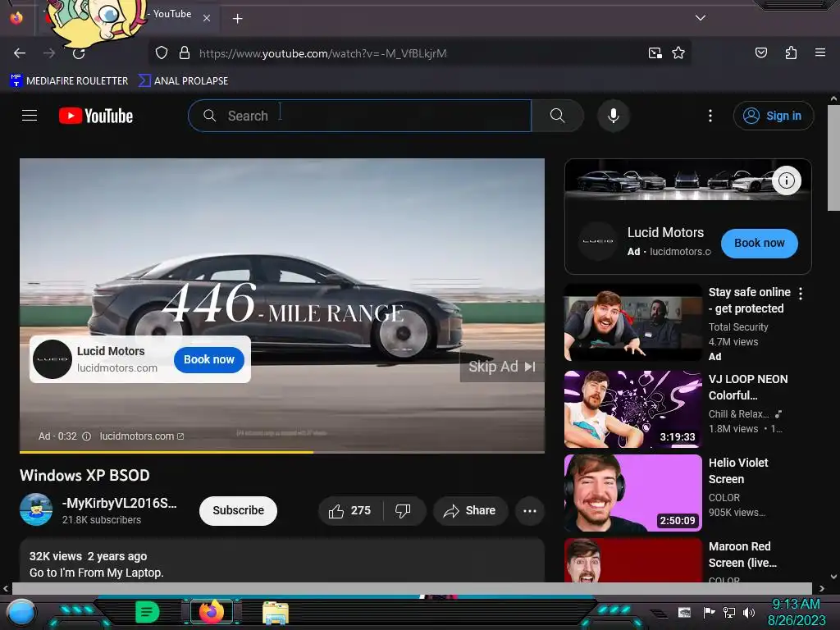Open options for Stay safe online ad
The height and width of the screenshot is (630, 840).
[x=801, y=293]
